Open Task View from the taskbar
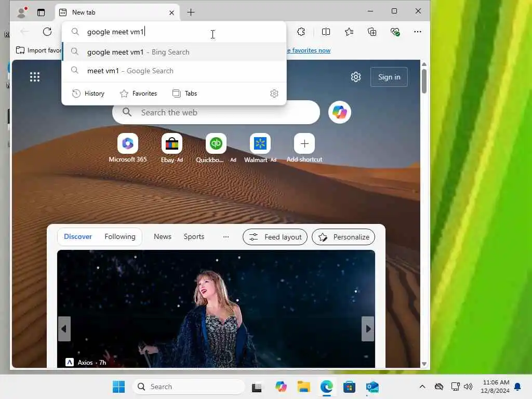This screenshot has height=399, width=532. pos(257,387)
